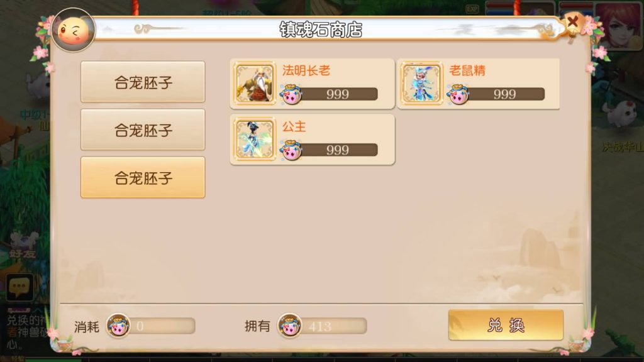The image size is (644, 362).
Task: Open the first 合宠胚子 tab
Action: pos(143,82)
